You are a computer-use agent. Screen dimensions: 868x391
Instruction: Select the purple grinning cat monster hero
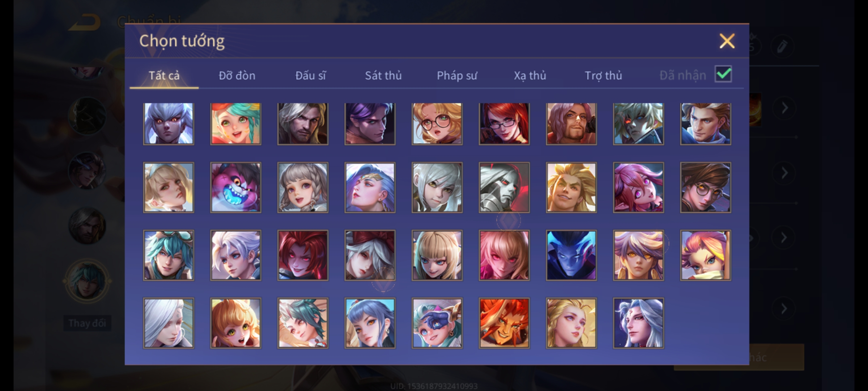tap(235, 187)
